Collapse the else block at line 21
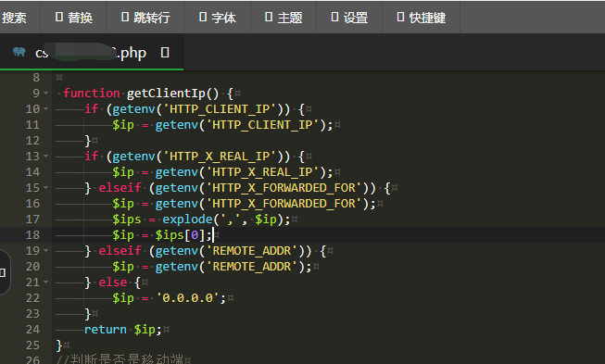 point(46,282)
